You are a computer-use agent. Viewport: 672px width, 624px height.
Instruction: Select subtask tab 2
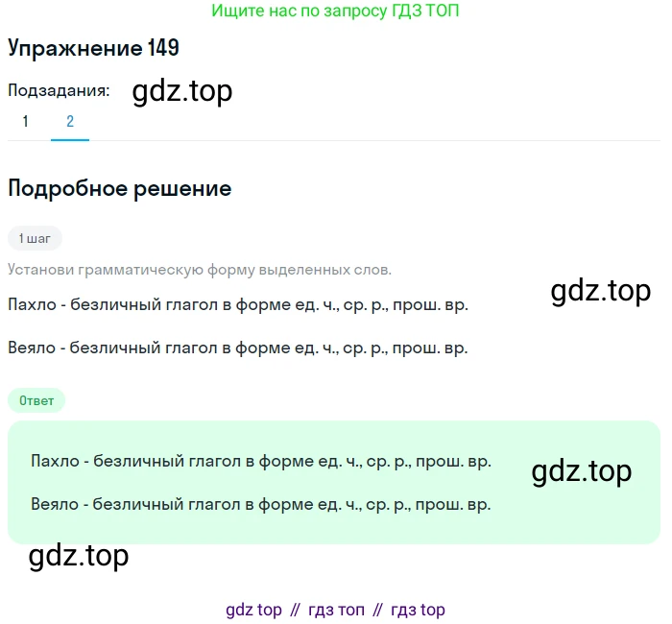point(70,121)
